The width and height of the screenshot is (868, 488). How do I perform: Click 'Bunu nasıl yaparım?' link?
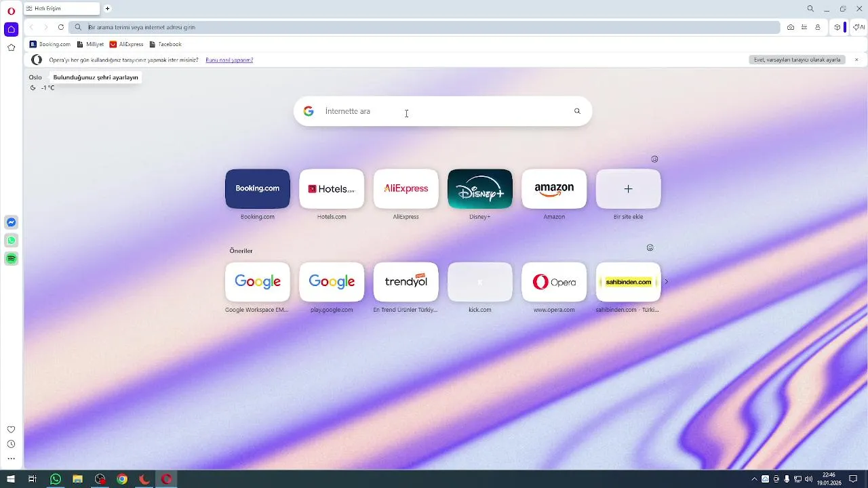[229, 60]
